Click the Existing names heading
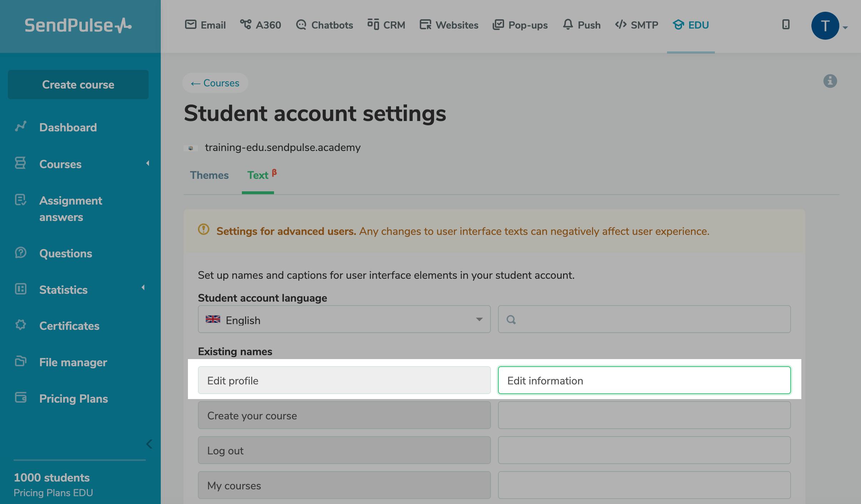The height and width of the screenshot is (504, 861). coord(235,352)
